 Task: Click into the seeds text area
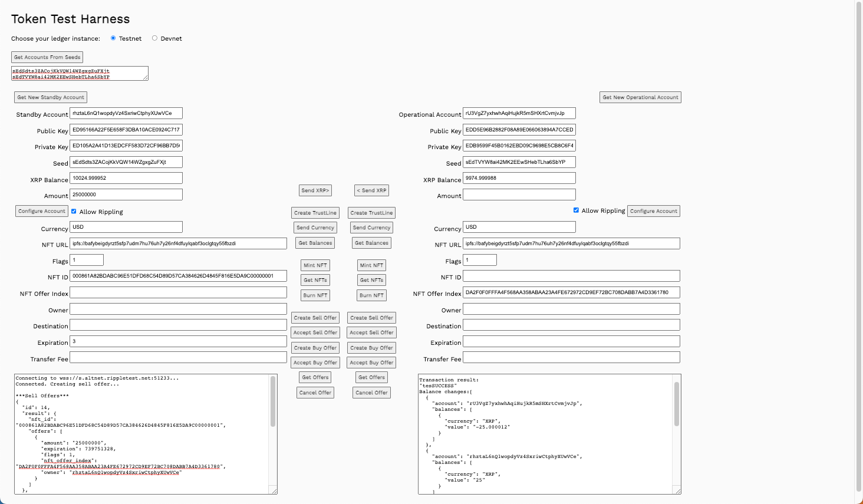coord(80,73)
